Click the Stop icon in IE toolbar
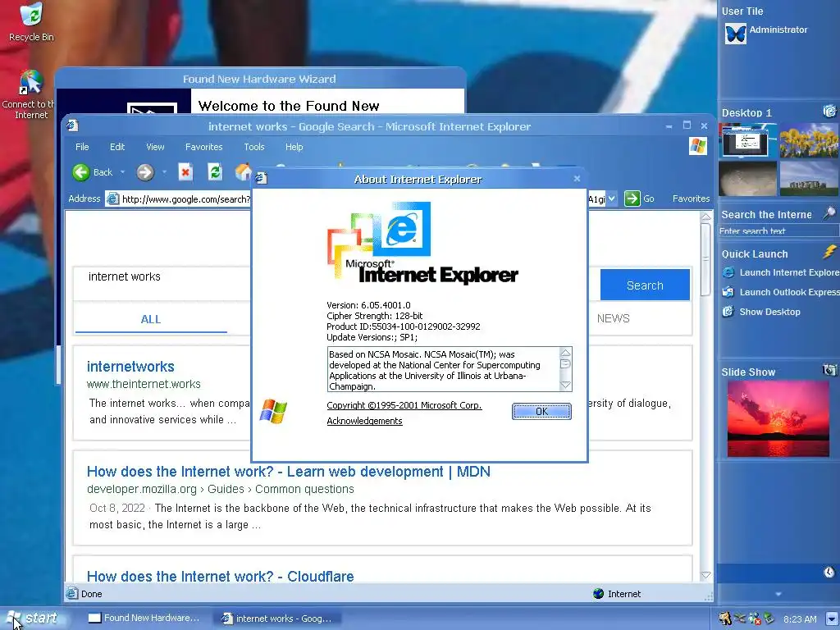Screen dimensions: 840x630 (x=185, y=172)
